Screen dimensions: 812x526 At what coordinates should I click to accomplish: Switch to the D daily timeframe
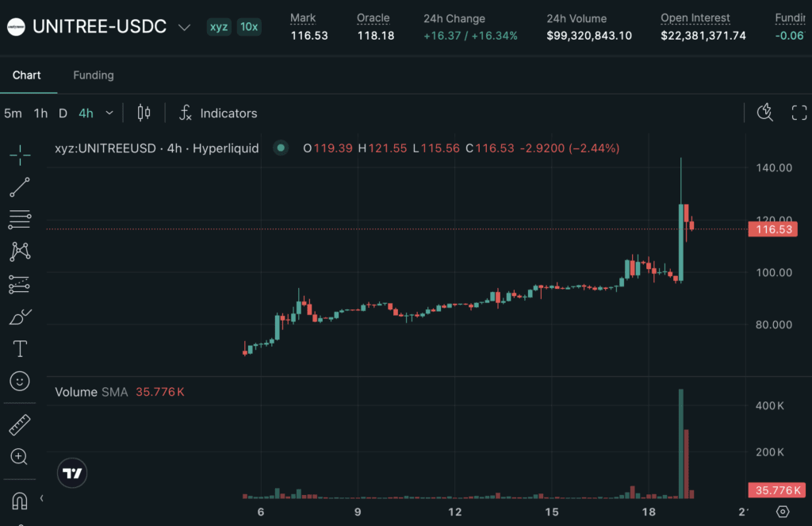click(63, 113)
